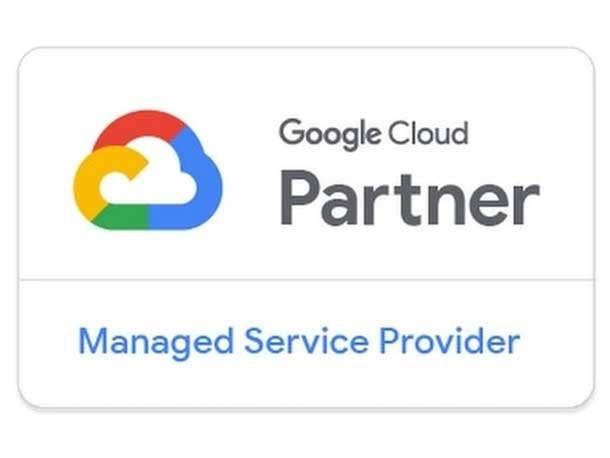Screen dimensions: 610x458
Task: Click the white center of cloud logo
Action: coord(156,175)
